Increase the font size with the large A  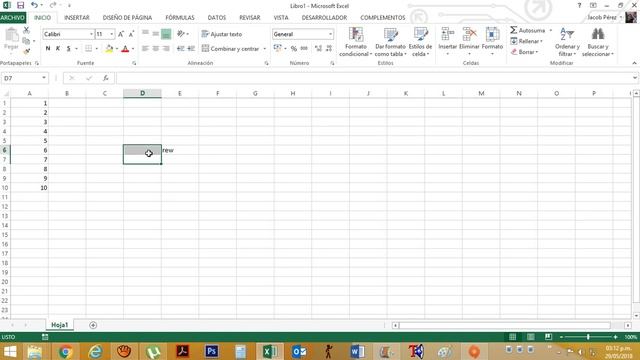tap(121, 34)
